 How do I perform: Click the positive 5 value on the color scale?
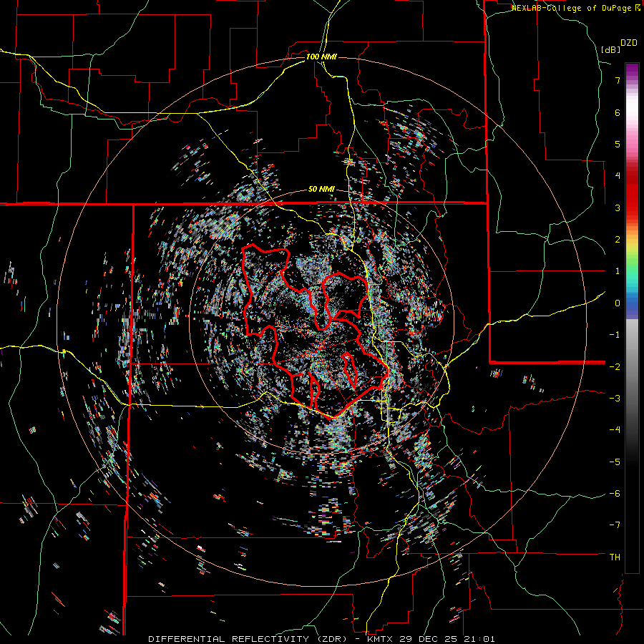pos(618,144)
